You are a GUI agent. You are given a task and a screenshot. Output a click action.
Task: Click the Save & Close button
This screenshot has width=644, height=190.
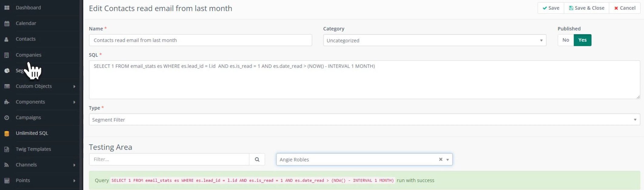point(586,8)
